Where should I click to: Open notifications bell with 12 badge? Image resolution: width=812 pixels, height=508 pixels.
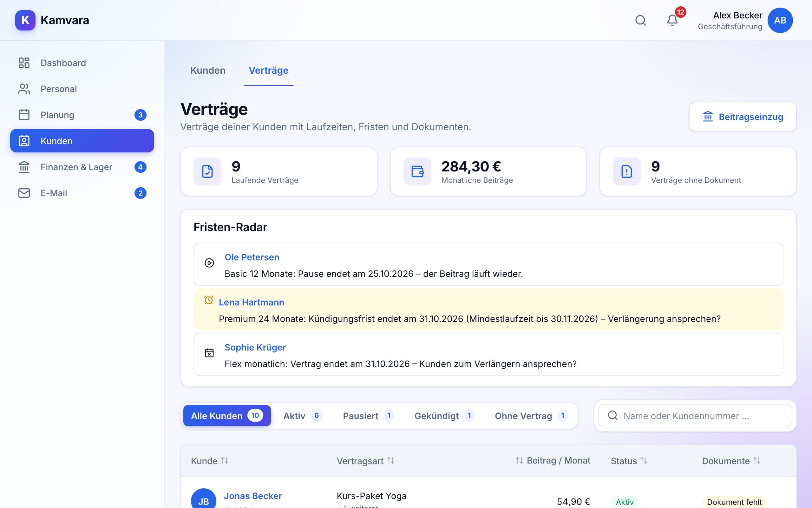pyautogui.click(x=672, y=20)
